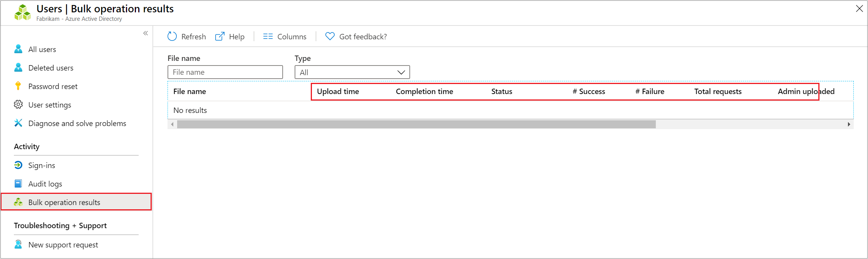Open New support request

point(63,245)
